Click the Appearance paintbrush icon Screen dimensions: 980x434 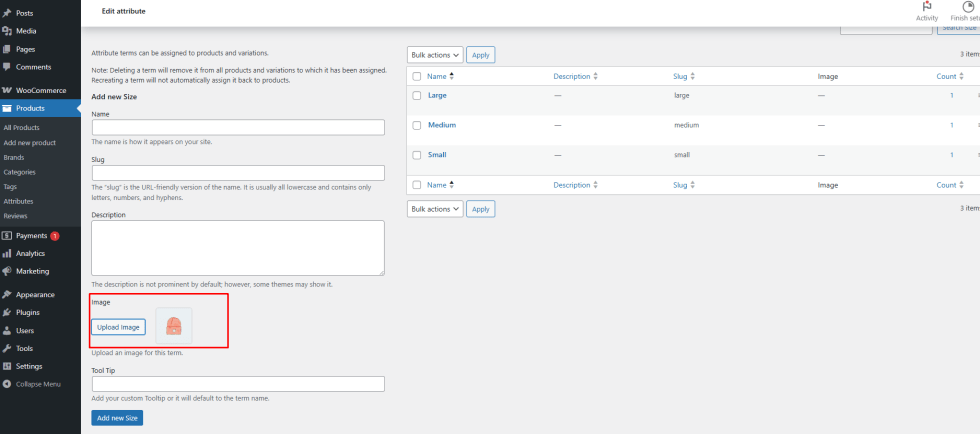[x=7, y=294]
